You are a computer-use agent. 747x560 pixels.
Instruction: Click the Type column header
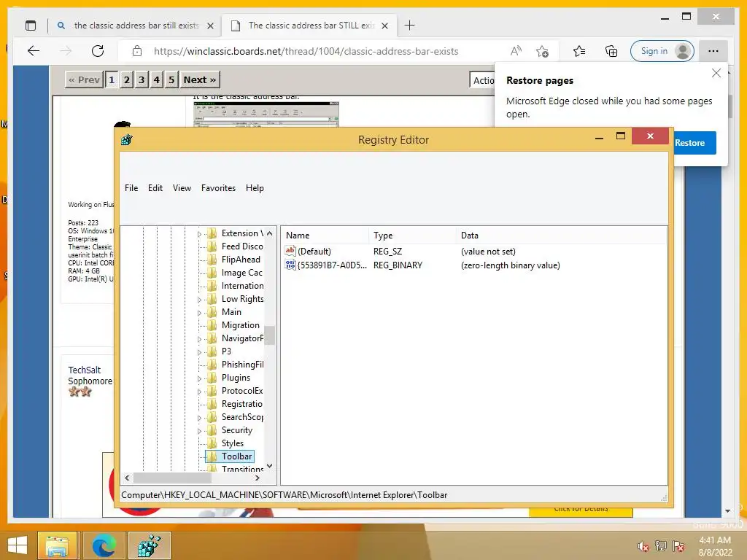pos(413,236)
